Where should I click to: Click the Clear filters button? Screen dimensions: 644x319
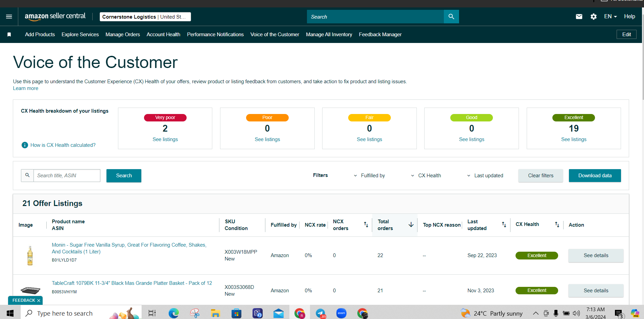tap(541, 176)
